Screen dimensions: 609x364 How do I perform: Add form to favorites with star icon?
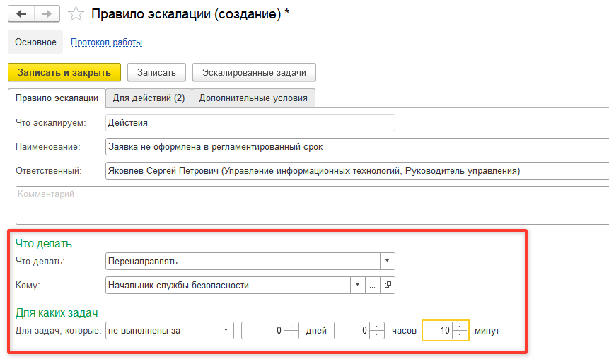[76, 14]
